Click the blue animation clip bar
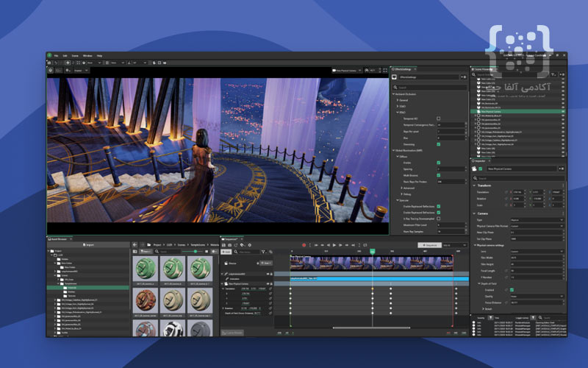The height and width of the screenshot is (368, 588). pyautogui.click(x=379, y=279)
